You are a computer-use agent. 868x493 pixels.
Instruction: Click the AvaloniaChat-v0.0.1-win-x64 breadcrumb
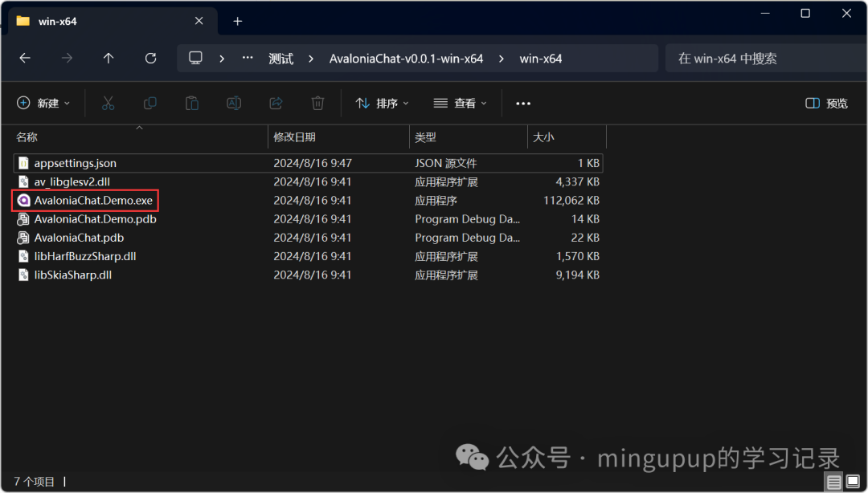[406, 59]
